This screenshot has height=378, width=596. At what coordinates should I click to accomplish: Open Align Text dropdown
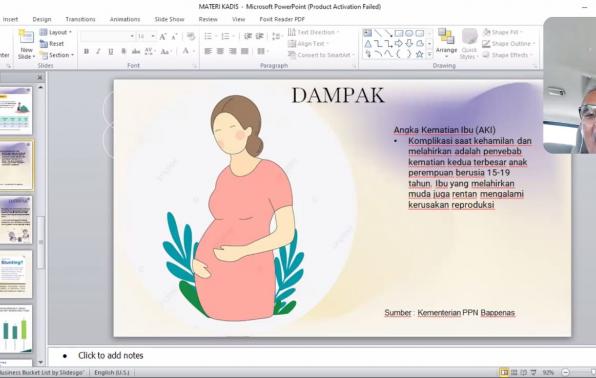pyautogui.click(x=308, y=44)
